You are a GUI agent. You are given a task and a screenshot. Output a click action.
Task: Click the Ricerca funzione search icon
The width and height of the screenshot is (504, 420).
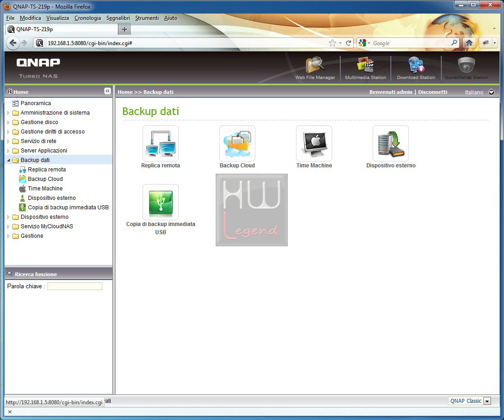click(x=10, y=274)
